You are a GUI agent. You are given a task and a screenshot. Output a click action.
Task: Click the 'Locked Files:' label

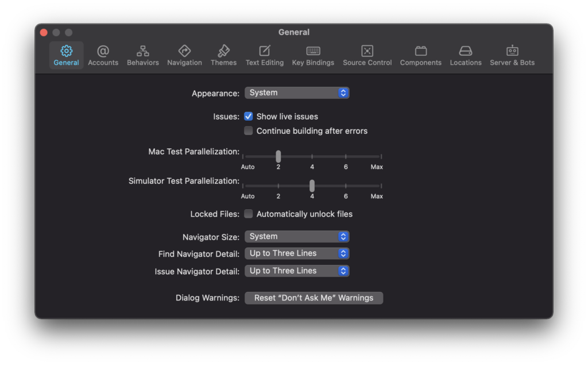point(215,214)
